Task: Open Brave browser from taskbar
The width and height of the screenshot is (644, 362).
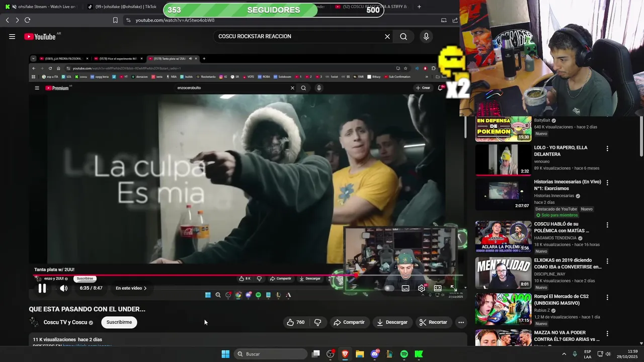Action: click(345, 354)
